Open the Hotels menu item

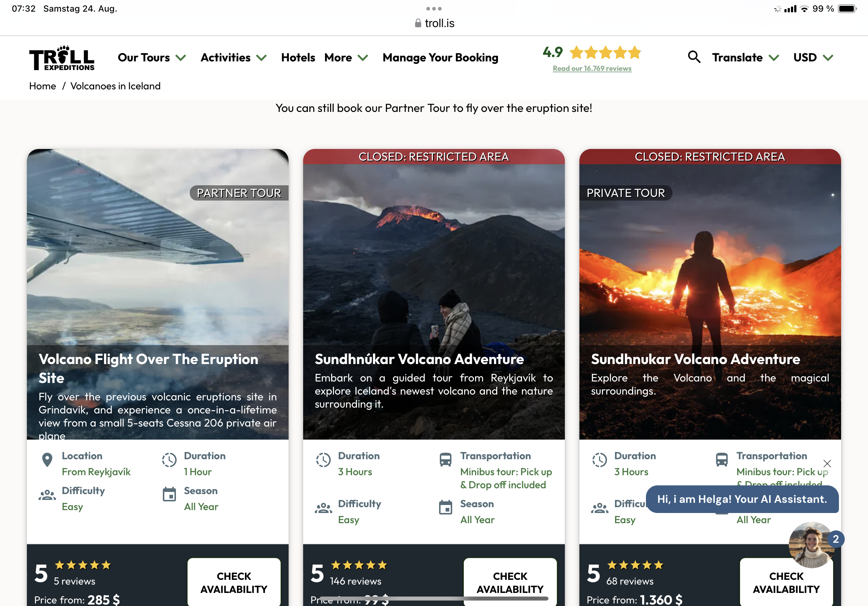[298, 57]
